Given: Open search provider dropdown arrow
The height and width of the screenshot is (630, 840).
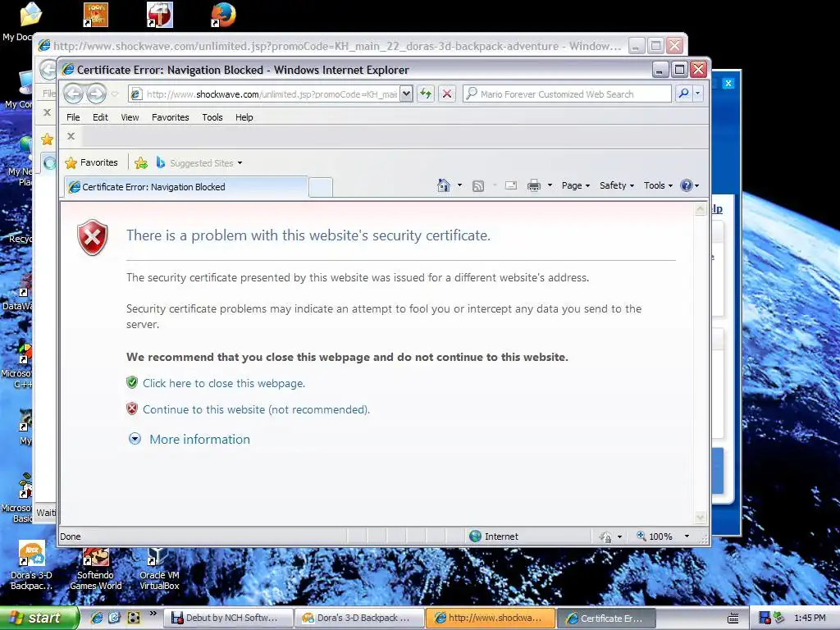Looking at the screenshot, I should [x=697, y=94].
